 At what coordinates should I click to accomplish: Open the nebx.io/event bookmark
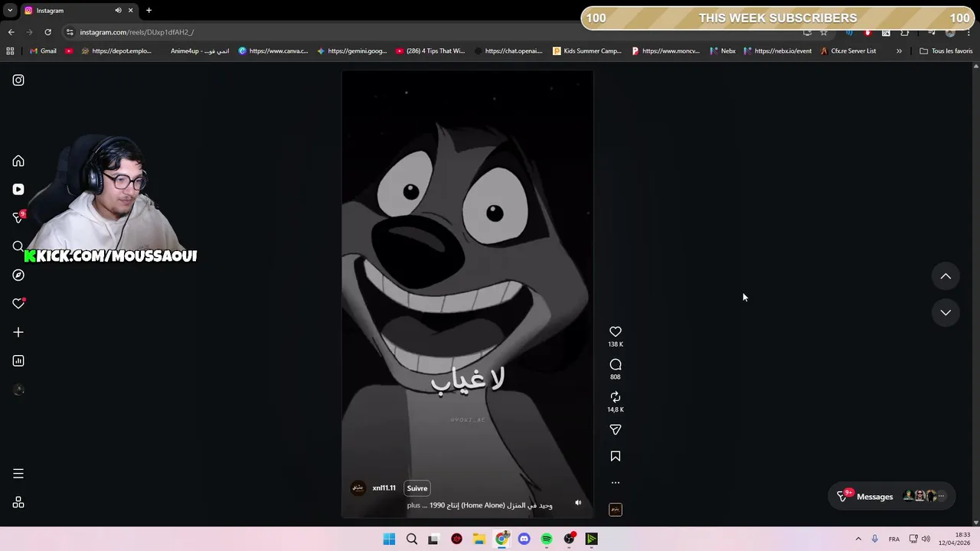click(x=777, y=51)
